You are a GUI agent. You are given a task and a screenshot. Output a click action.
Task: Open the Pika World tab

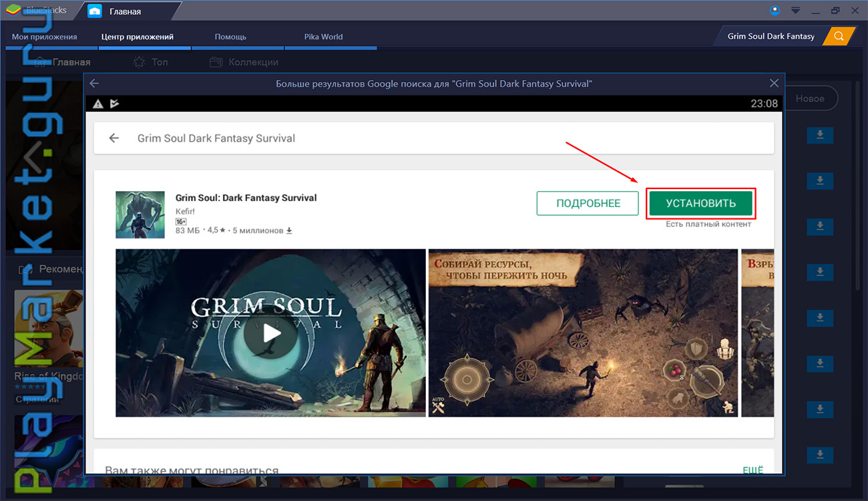[x=323, y=37]
